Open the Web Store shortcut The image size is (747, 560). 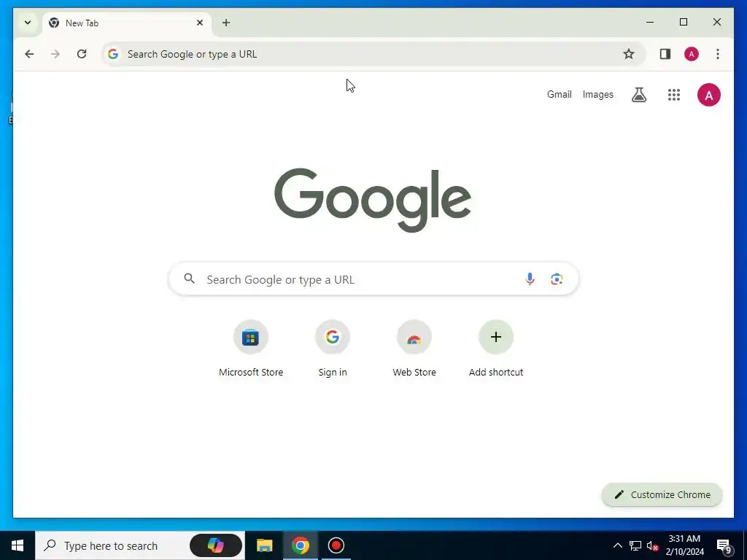click(x=414, y=350)
